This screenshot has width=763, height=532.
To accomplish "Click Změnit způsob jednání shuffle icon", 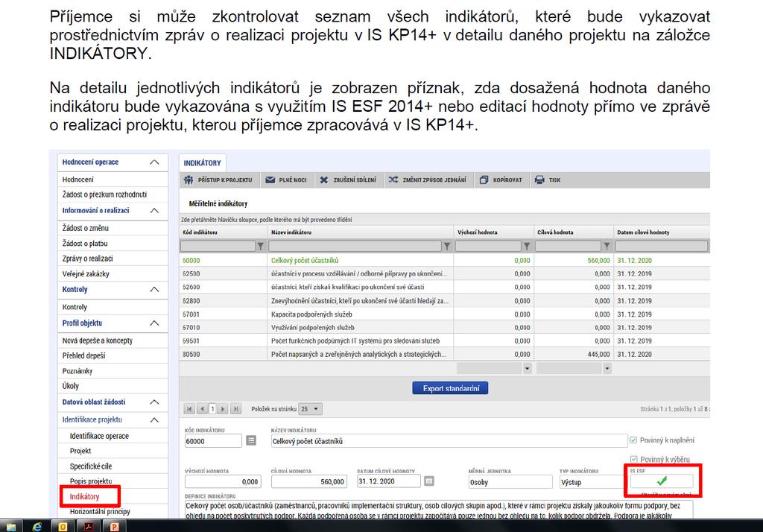I will pyautogui.click(x=393, y=180).
